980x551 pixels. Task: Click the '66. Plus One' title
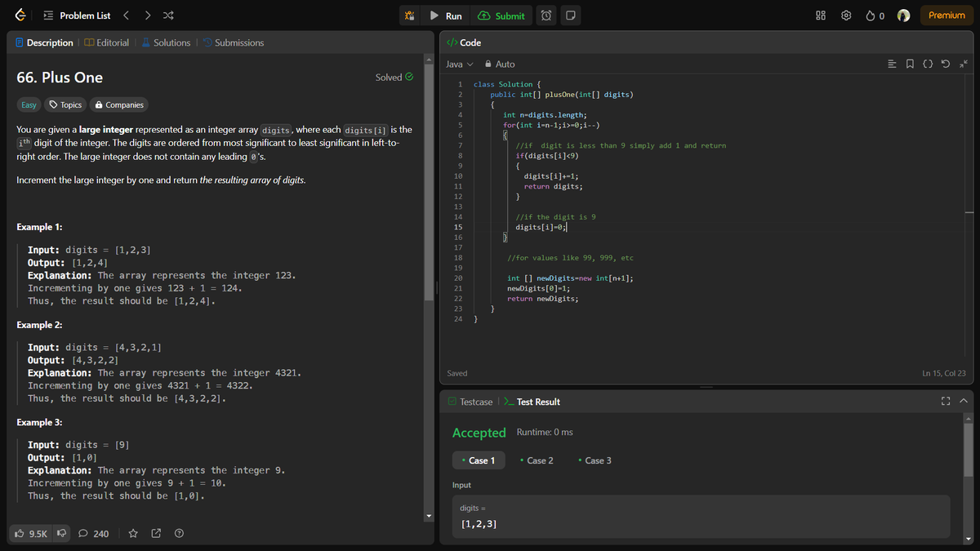(60, 78)
